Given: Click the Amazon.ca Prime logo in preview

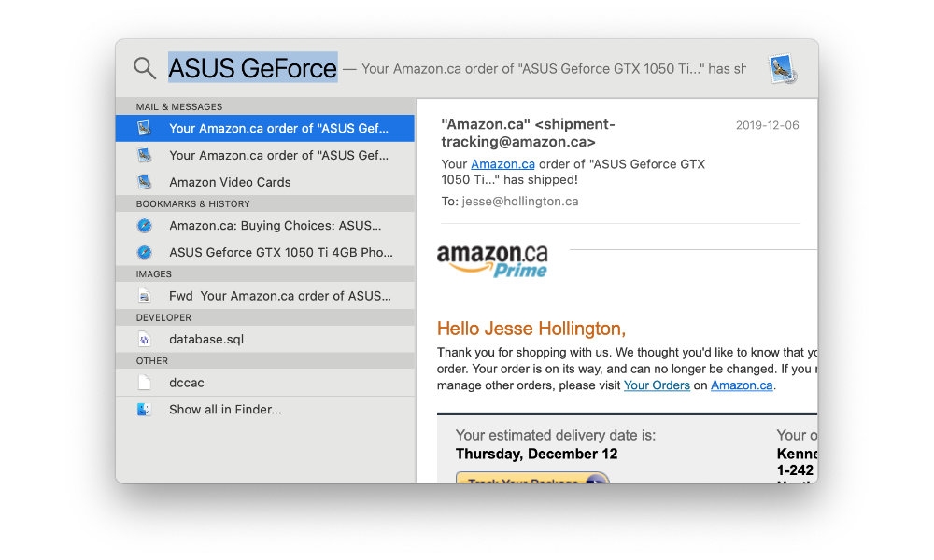Looking at the screenshot, I should point(492,260).
